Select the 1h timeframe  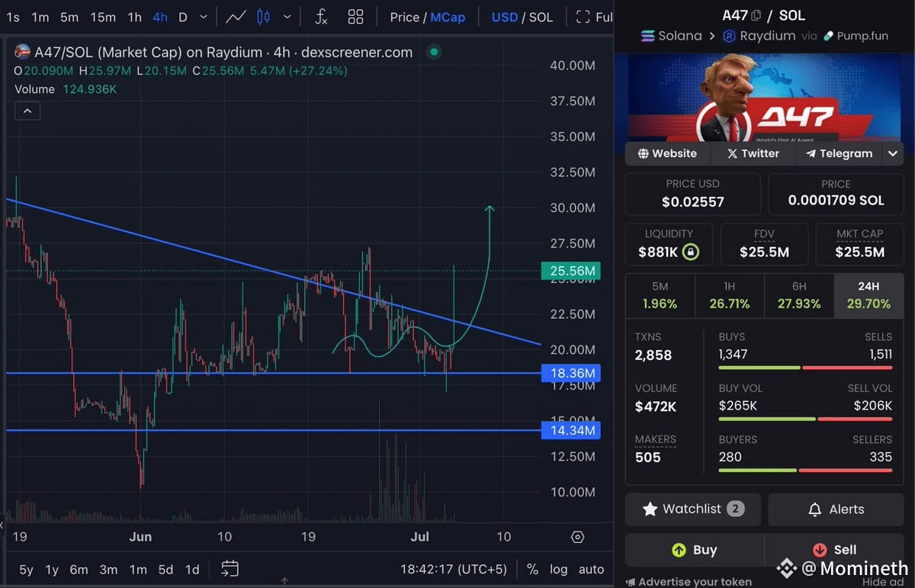tap(134, 17)
